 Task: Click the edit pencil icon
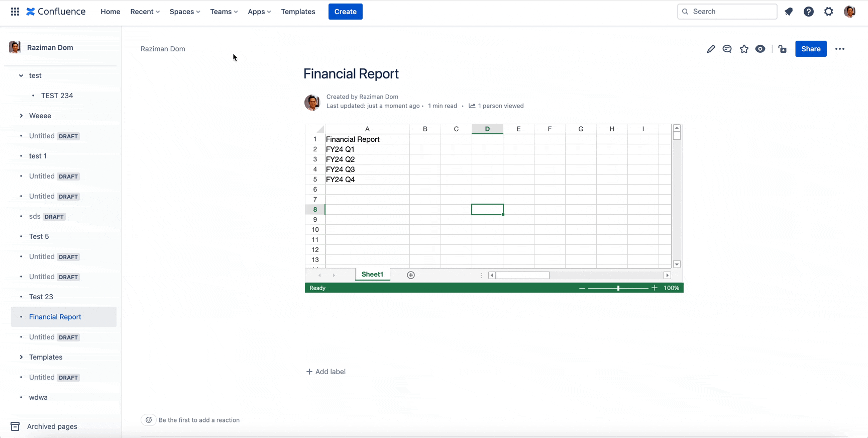710,49
